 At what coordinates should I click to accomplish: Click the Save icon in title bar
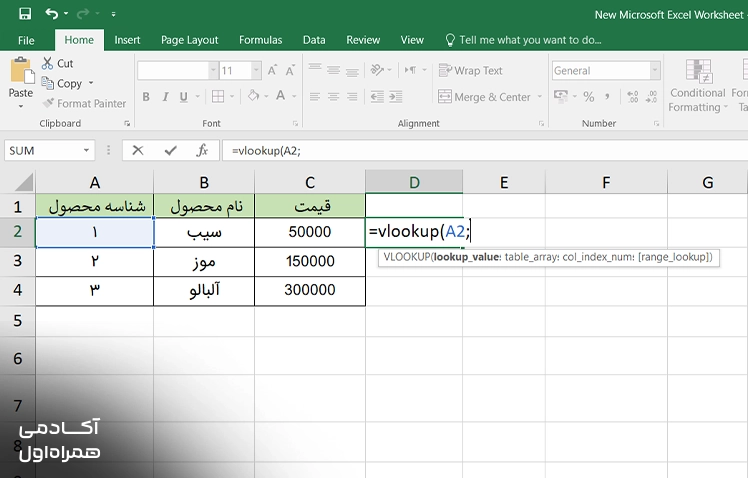point(25,13)
